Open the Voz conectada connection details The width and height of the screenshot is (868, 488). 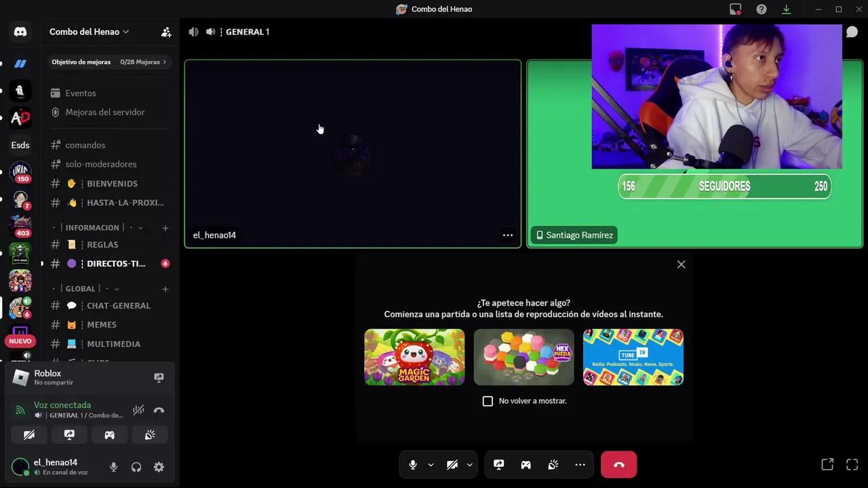pyautogui.click(x=62, y=405)
